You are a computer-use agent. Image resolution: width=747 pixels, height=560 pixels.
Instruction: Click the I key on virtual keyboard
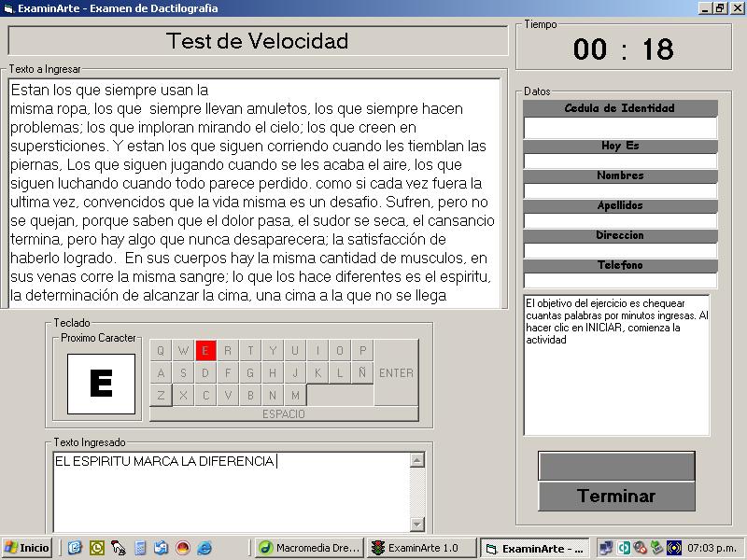317,351
